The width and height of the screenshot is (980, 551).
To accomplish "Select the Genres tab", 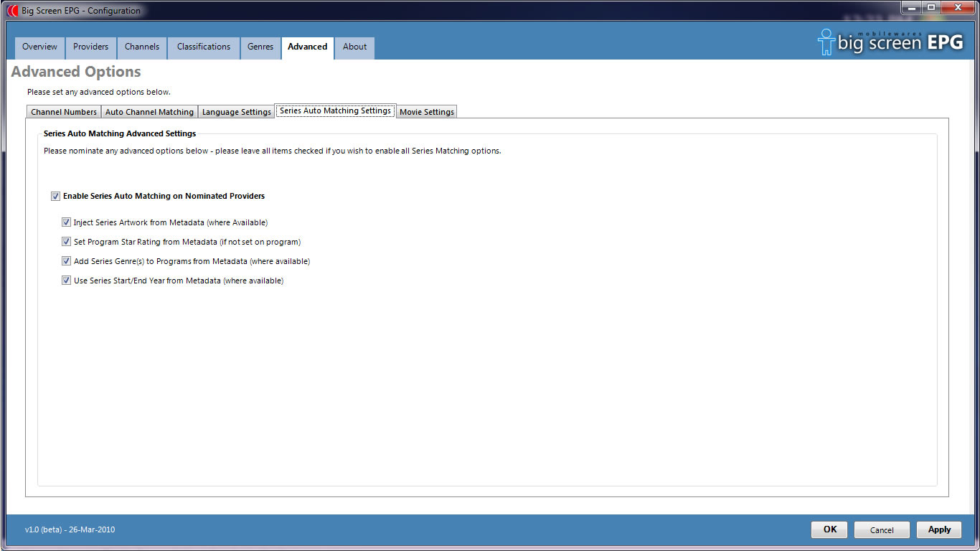I will tap(260, 47).
